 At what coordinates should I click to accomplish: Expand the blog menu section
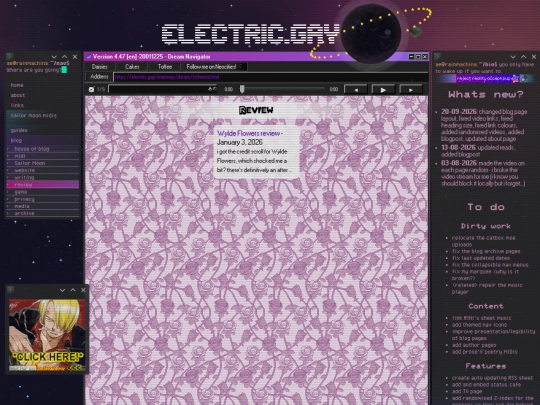pyautogui.click(x=16, y=140)
